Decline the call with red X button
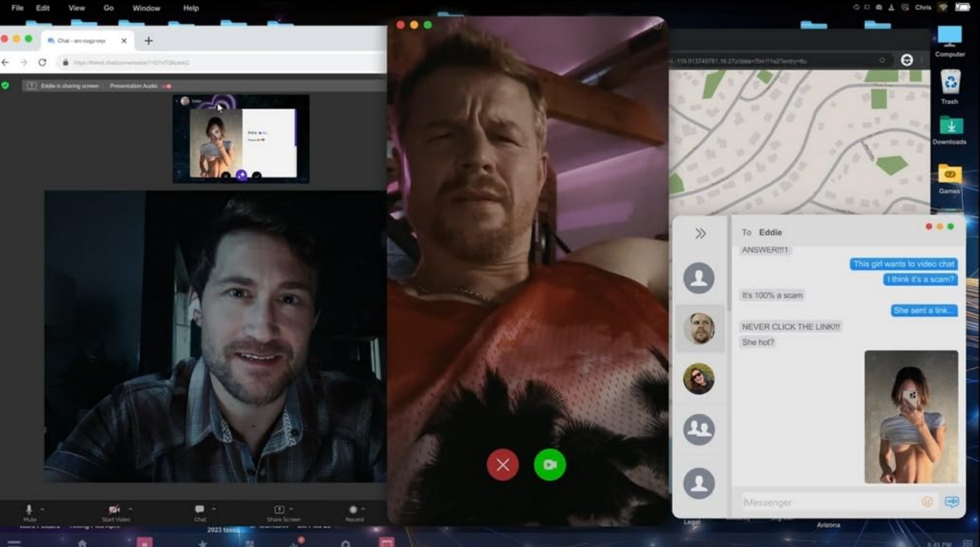980x547 pixels. [502, 465]
